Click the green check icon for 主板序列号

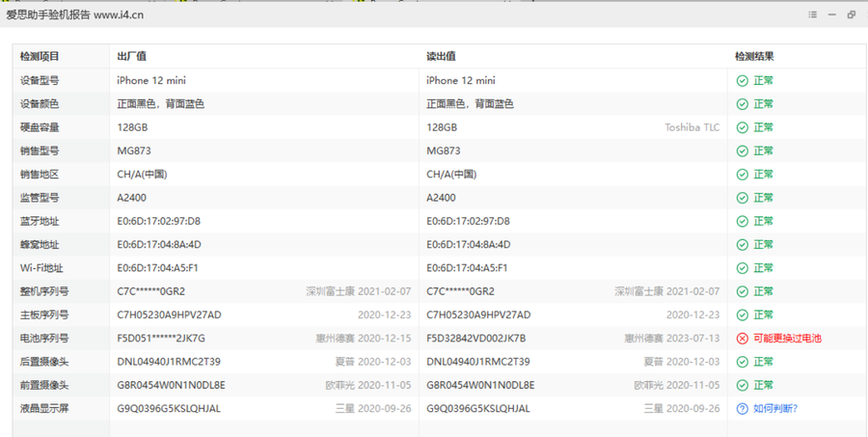[743, 314]
